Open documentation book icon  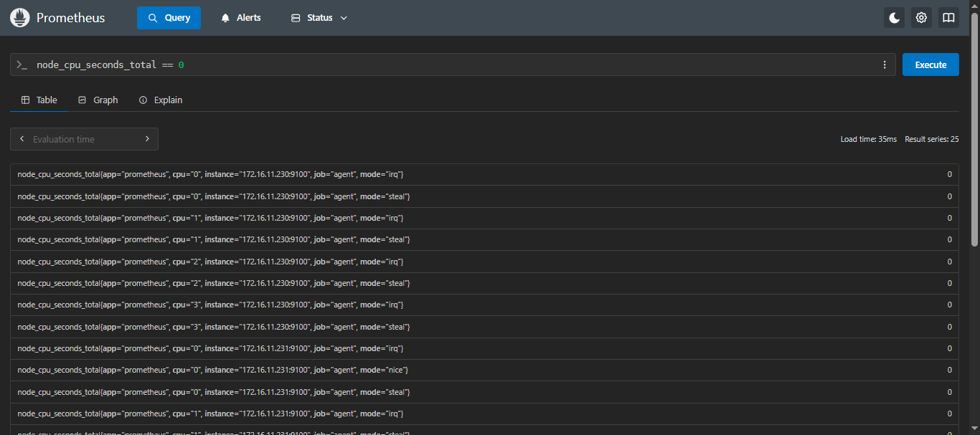(948, 18)
